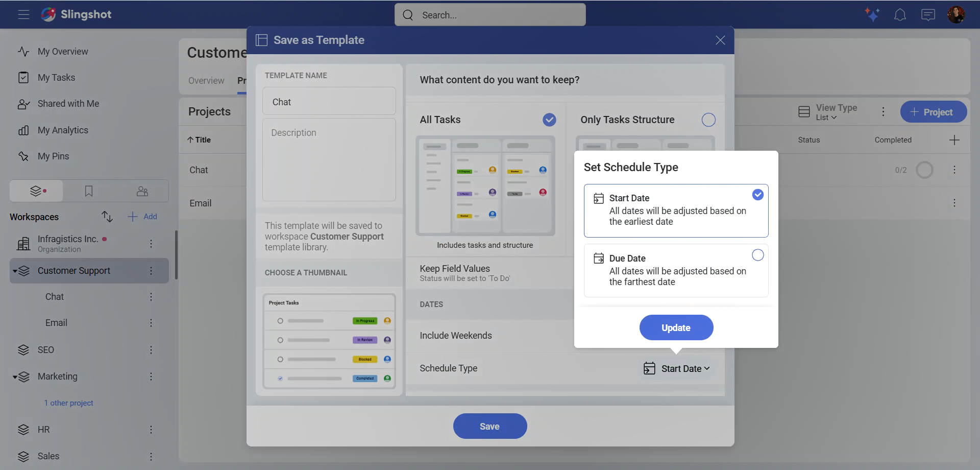980x470 pixels.
Task: Switch to the workspaces layers tab
Action: pos(37,191)
